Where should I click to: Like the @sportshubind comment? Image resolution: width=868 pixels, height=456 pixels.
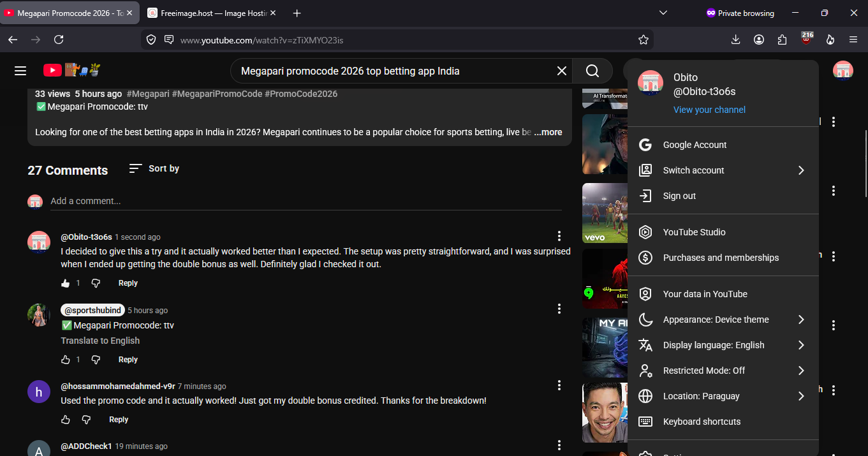pos(66,360)
